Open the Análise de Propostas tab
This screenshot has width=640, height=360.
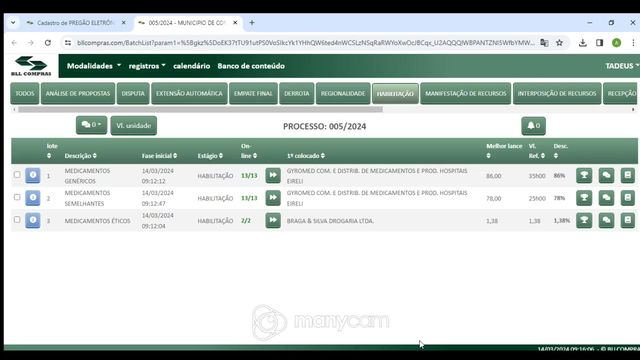pyautogui.click(x=78, y=93)
